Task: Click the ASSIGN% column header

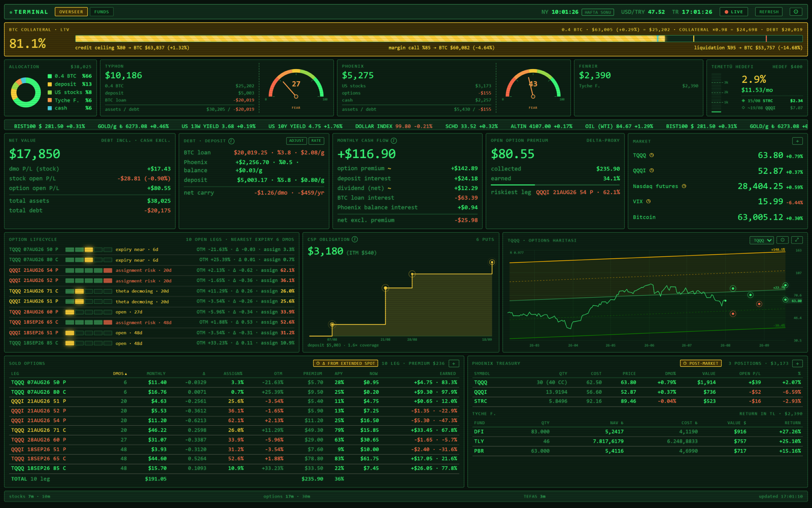Action: tap(233, 373)
